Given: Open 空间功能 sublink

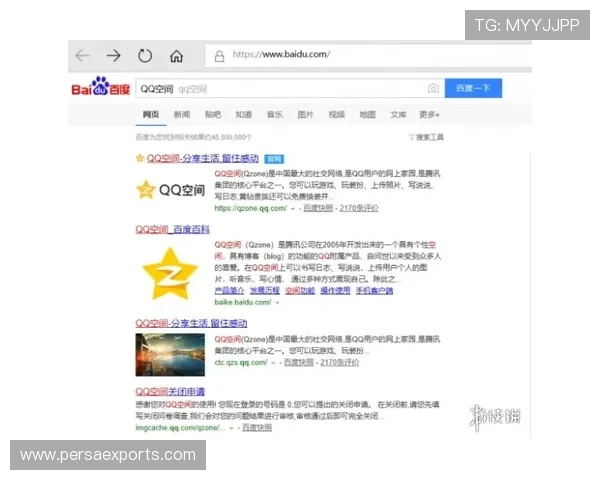Looking at the screenshot, I should (x=300, y=291).
